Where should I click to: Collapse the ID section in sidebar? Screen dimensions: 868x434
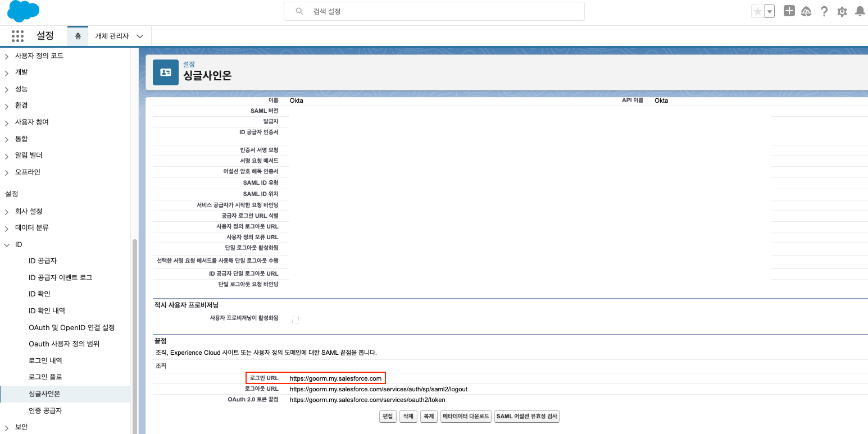[x=7, y=245]
